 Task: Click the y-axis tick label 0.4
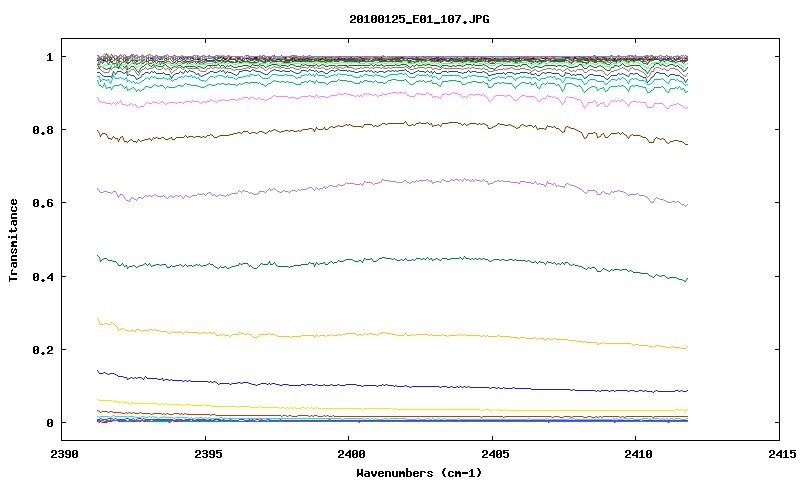coord(43,276)
